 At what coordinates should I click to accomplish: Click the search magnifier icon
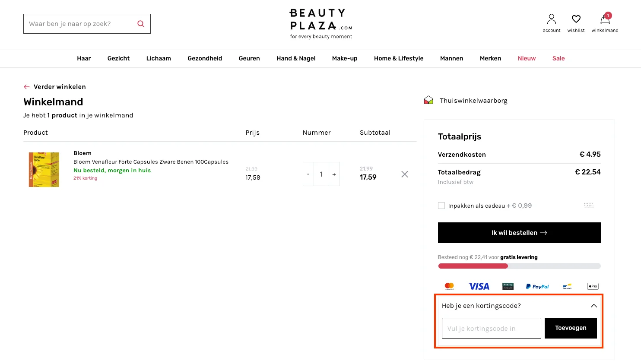point(141,24)
